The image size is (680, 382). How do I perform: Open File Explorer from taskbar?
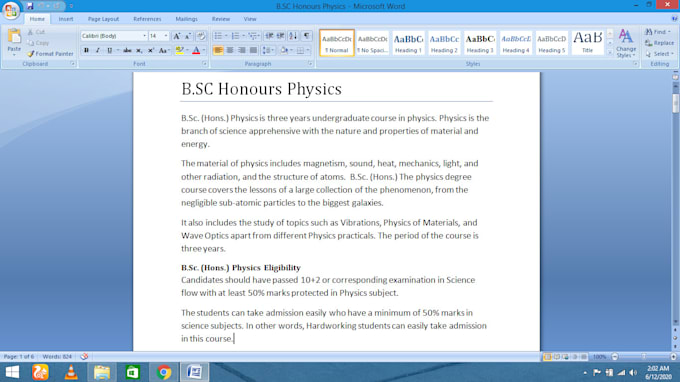coord(101,372)
